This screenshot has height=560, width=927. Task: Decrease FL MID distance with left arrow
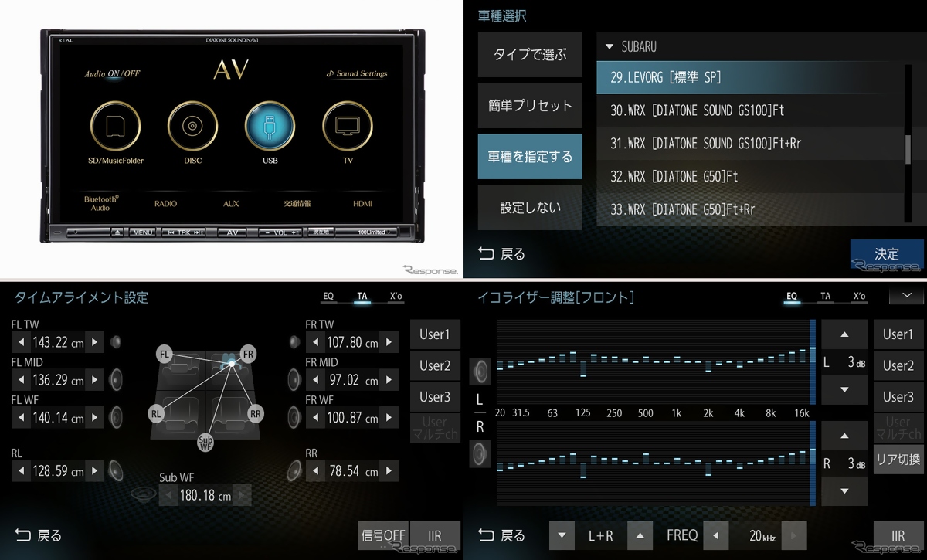coord(21,378)
